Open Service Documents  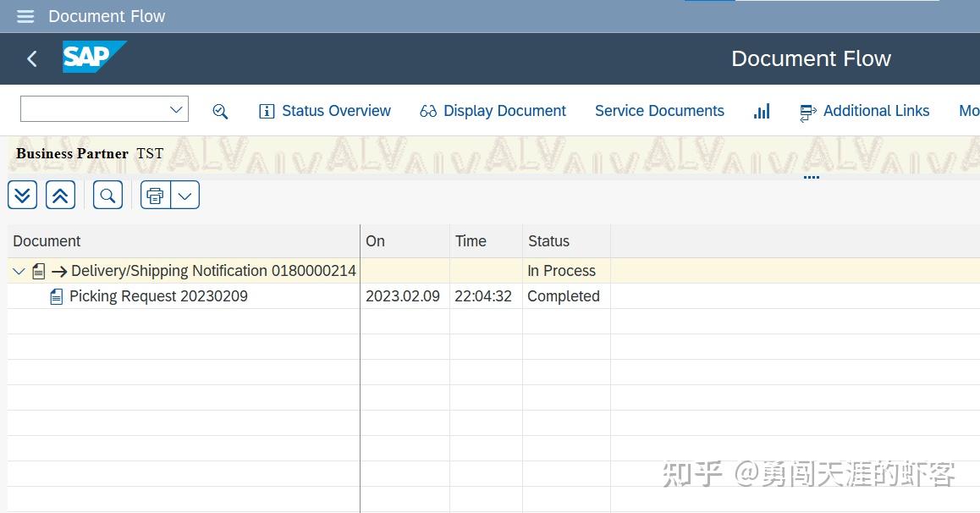(659, 111)
